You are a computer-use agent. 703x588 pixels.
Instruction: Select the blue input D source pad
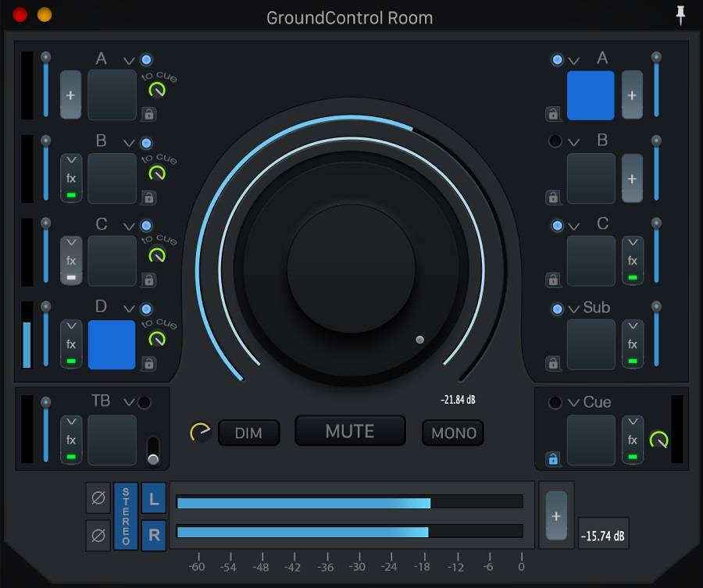[x=112, y=344]
